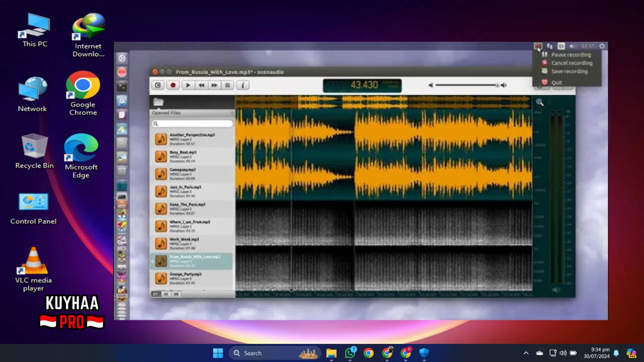Viewport: 644px width, 362px height.
Task: Click the fast-forward button in ocenaudio
Action: (x=214, y=85)
